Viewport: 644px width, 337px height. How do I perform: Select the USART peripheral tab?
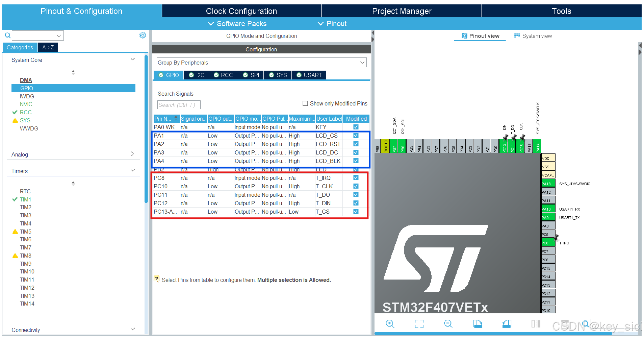pyautogui.click(x=309, y=75)
